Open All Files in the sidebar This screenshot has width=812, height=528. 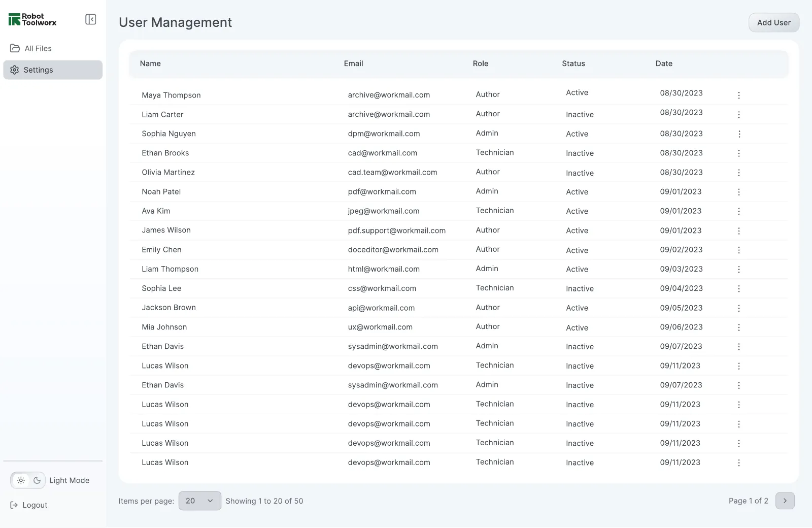pyautogui.click(x=53, y=48)
